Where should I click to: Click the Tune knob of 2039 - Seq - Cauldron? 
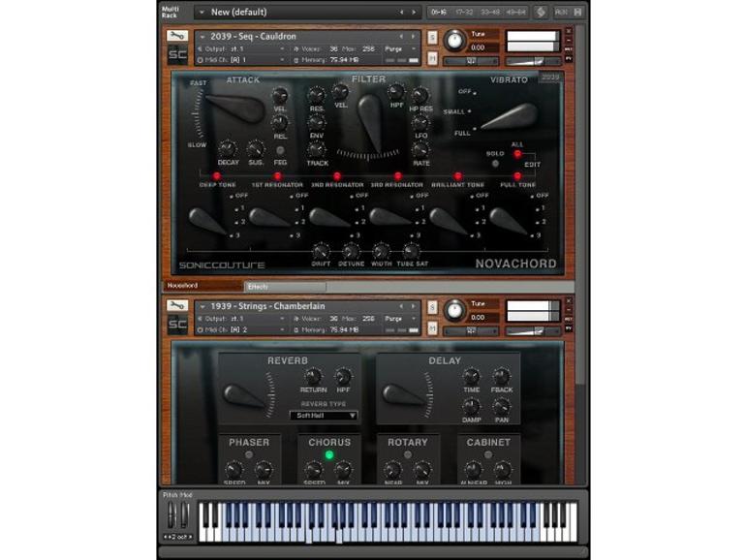coord(454,41)
